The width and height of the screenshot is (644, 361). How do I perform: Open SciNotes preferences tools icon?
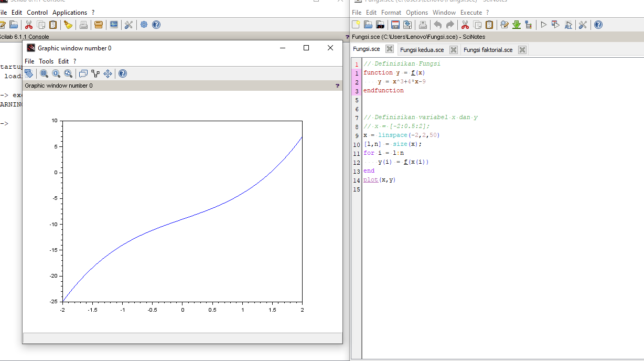pyautogui.click(x=583, y=25)
